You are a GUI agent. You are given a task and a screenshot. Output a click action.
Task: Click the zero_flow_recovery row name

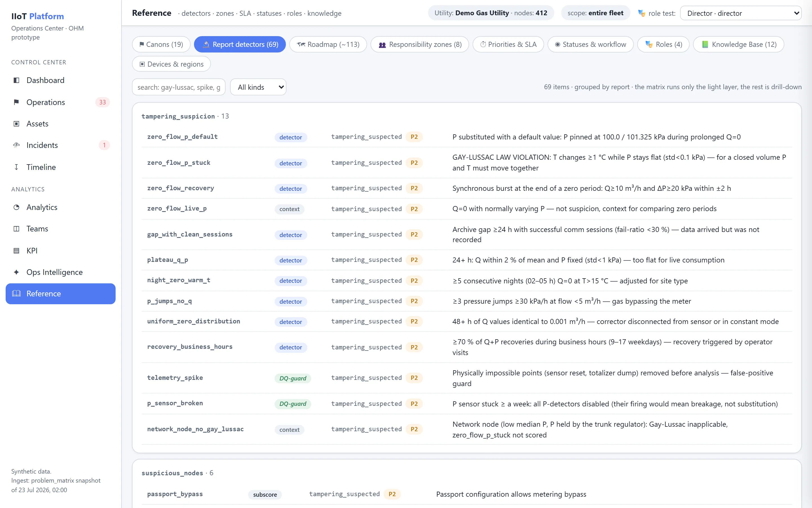[x=180, y=188]
